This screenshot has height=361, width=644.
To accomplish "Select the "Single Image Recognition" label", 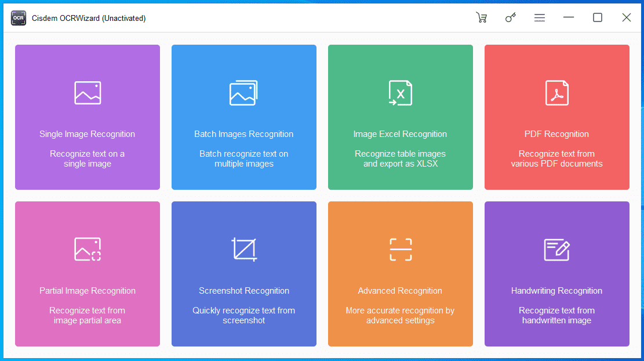I will (x=87, y=134).
